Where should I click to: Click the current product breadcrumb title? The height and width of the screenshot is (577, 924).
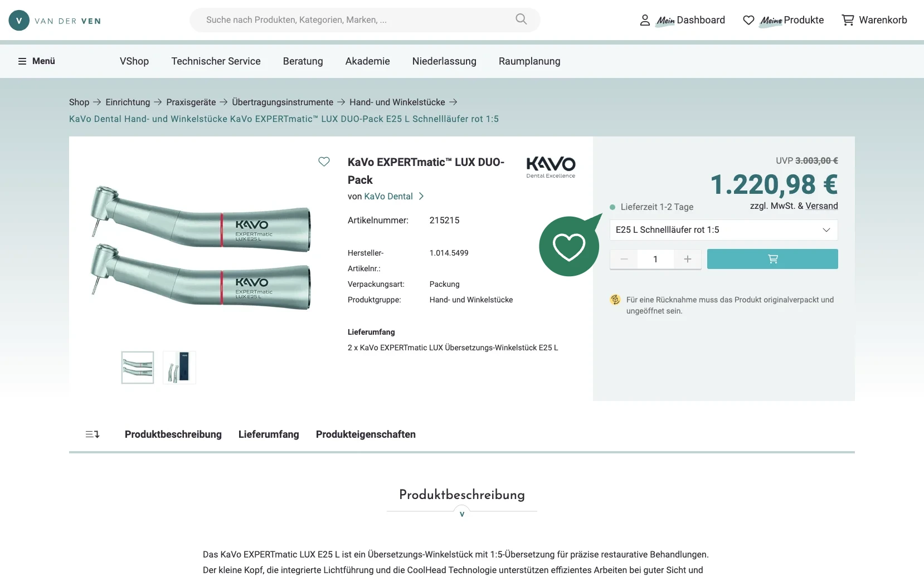point(284,119)
